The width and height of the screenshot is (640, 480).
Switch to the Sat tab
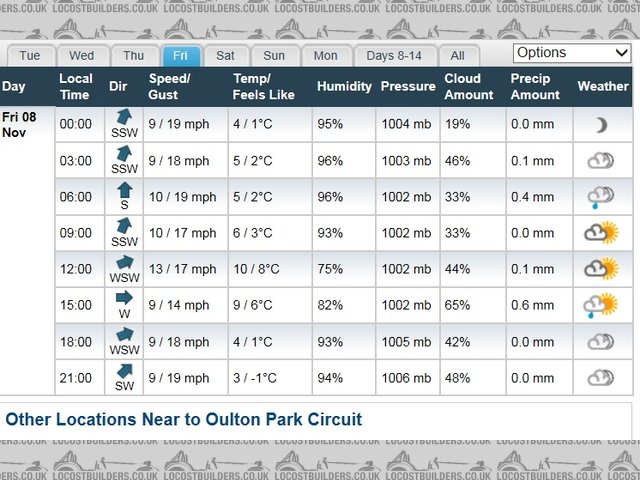(x=226, y=56)
